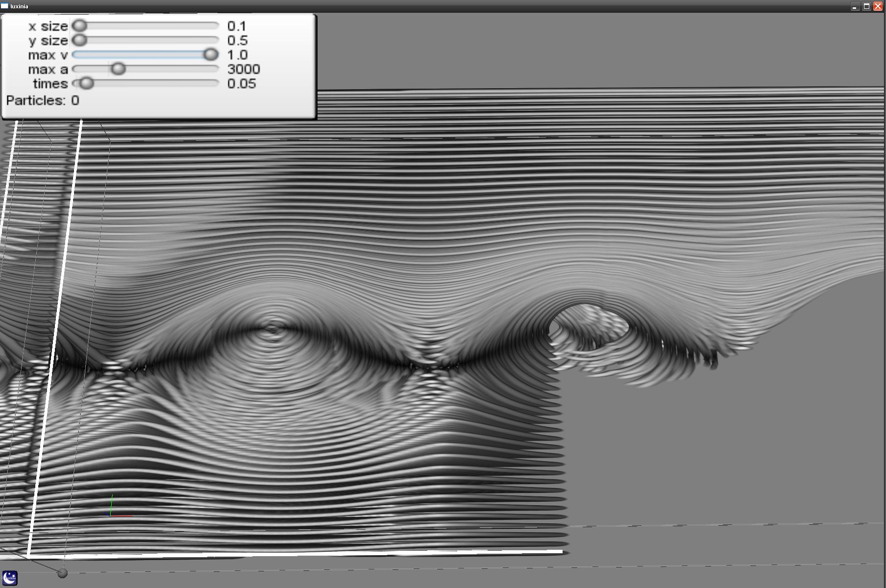Click the Particles: 0 counter label
The height and width of the screenshot is (588, 886).
[43, 100]
